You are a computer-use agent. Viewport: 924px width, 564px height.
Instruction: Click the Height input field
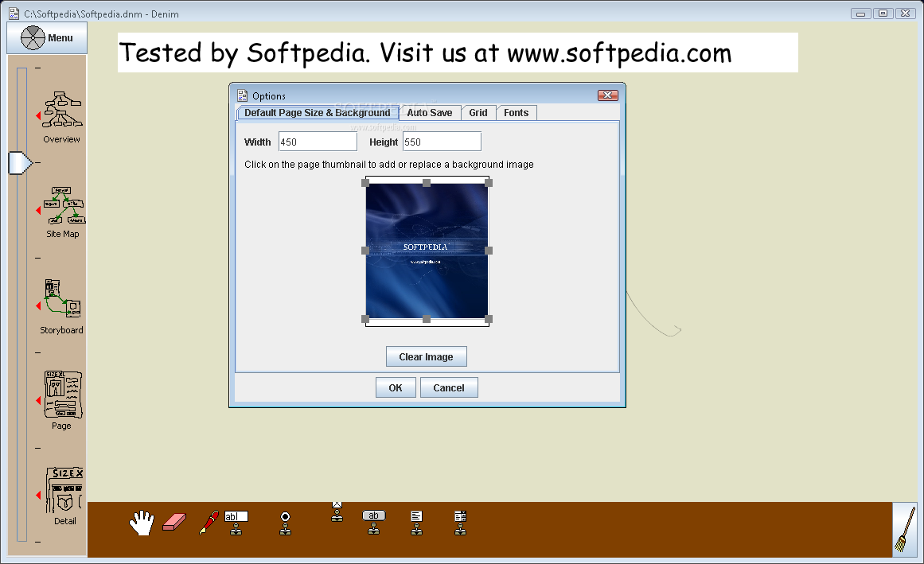pyautogui.click(x=442, y=142)
